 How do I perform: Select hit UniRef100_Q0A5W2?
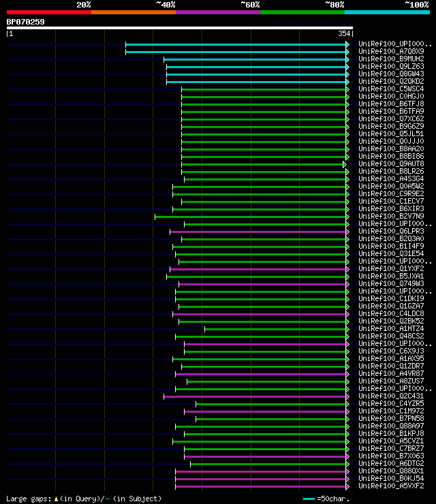(x=391, y=187)
